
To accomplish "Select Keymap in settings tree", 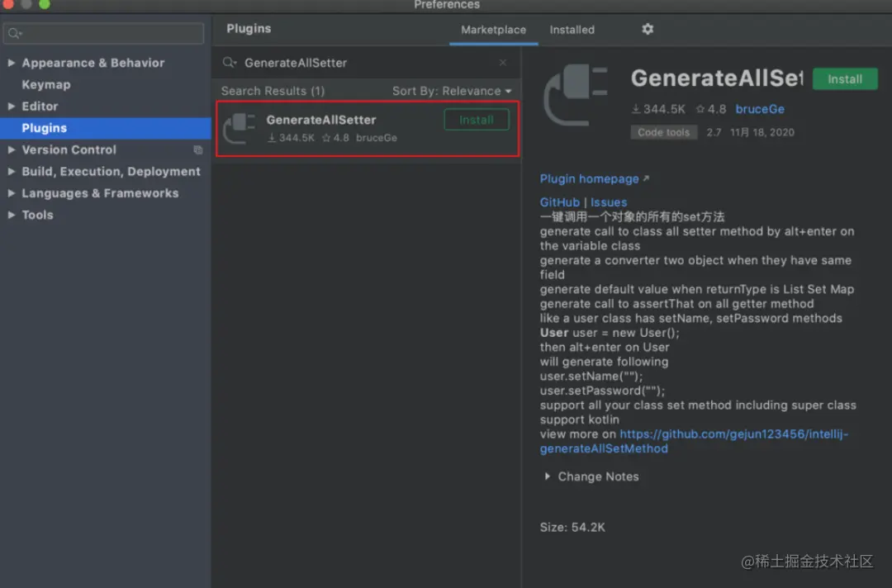I will pos(46,85).
